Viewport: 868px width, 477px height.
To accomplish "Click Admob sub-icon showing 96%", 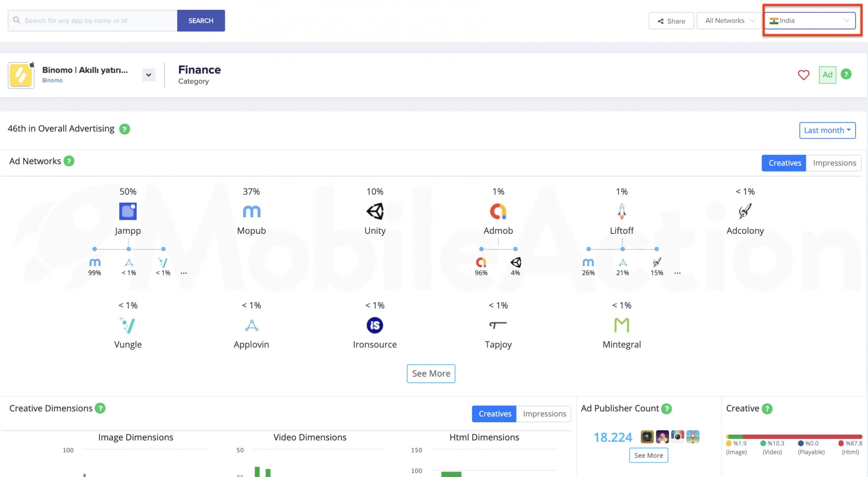I will 481,262.
